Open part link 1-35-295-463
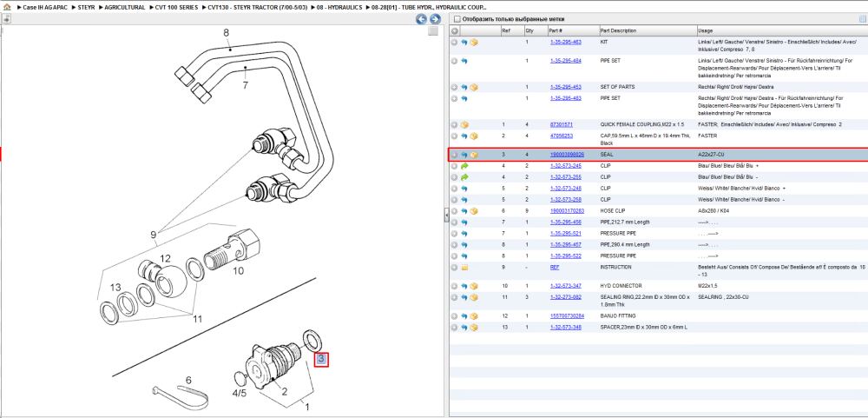Viewport: 868px width, 418px height. (565, 42)
